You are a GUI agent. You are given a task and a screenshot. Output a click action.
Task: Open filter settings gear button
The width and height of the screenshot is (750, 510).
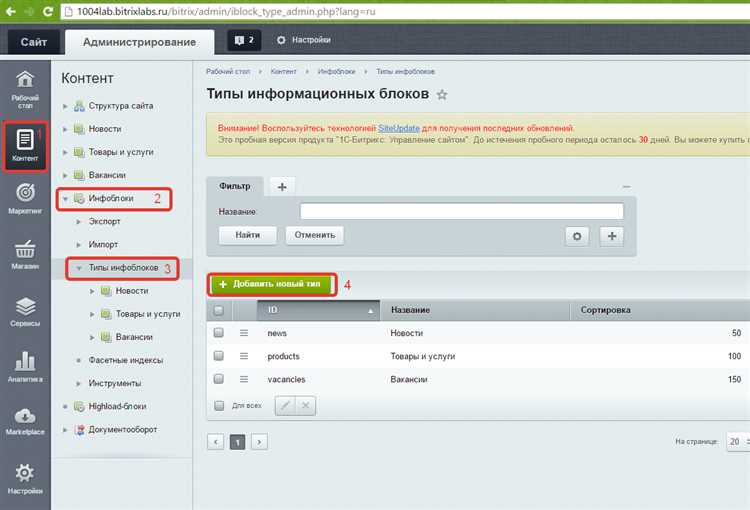click(x=577, y=236)
